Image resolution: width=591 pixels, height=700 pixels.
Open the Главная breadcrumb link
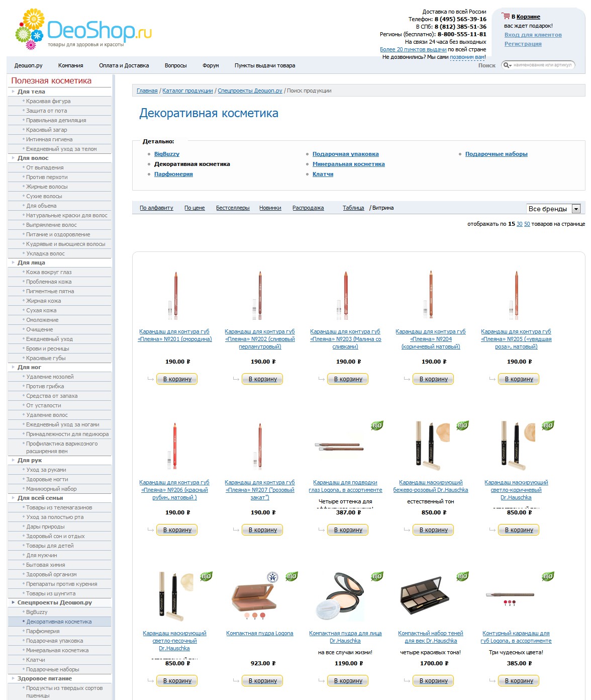pos(147,91)
